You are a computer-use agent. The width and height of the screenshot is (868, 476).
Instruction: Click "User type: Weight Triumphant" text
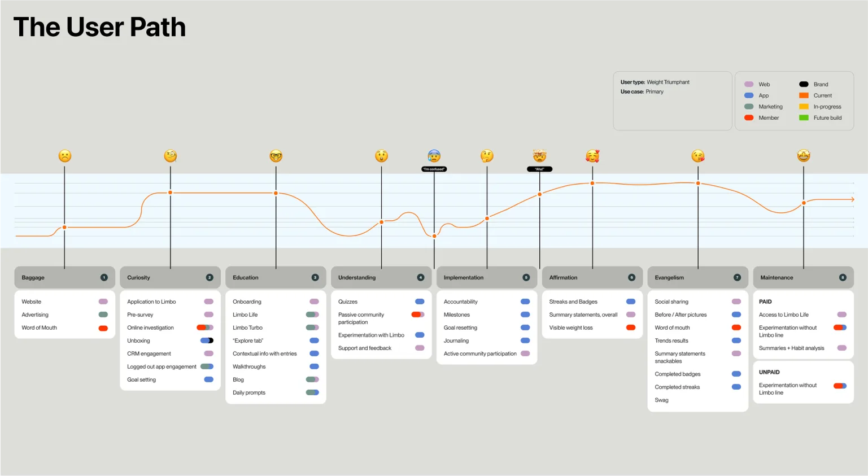[x=655, y=82]
